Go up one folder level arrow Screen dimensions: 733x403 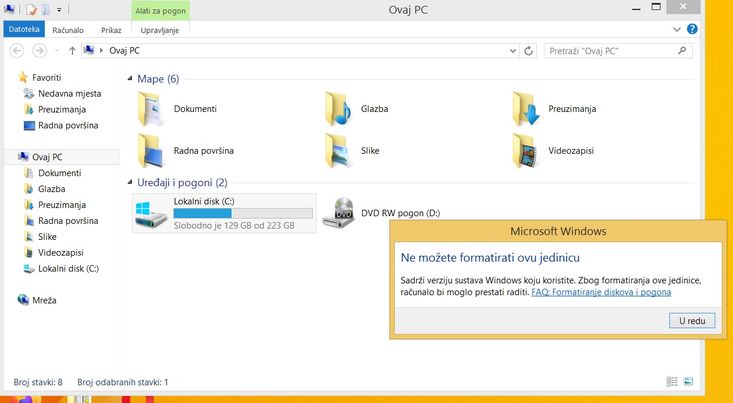[72, 51]
